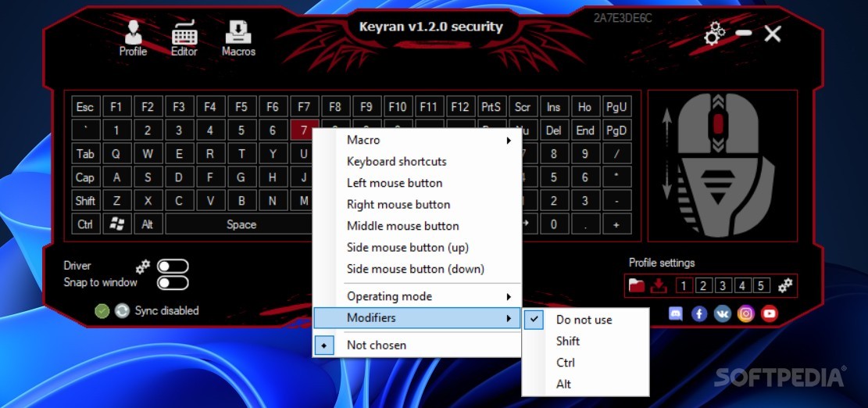
Task: Expand the Modifiers submenu
Action: tap(417, 318)
